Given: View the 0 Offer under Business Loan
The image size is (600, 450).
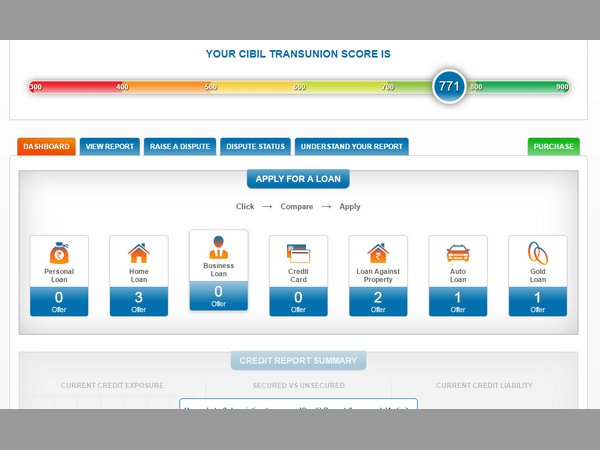Looking at the screenshot, I should pyautogui.click(x=218, y=296).
